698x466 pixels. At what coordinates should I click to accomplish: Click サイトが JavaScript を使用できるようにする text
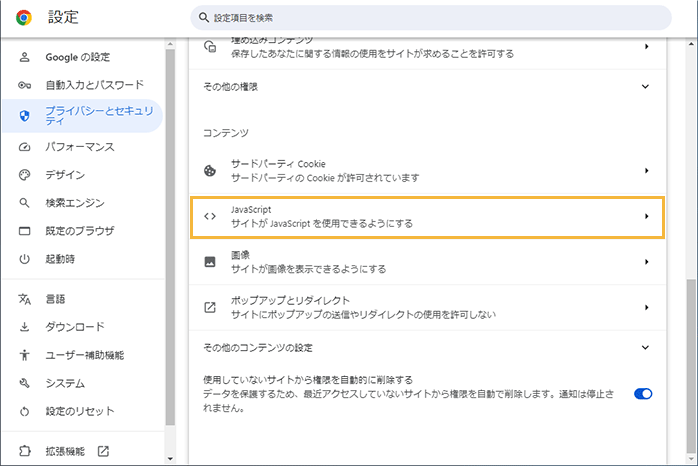[x=322, y=223]
